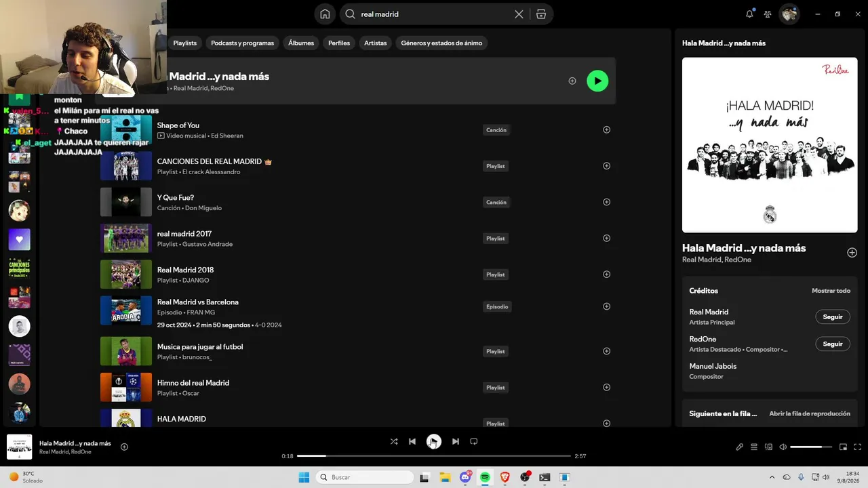868x488 pixels.
Task: Open Real Madrid vs Barcelona episode
Action: pyautogui.click(x=198, y=302)
